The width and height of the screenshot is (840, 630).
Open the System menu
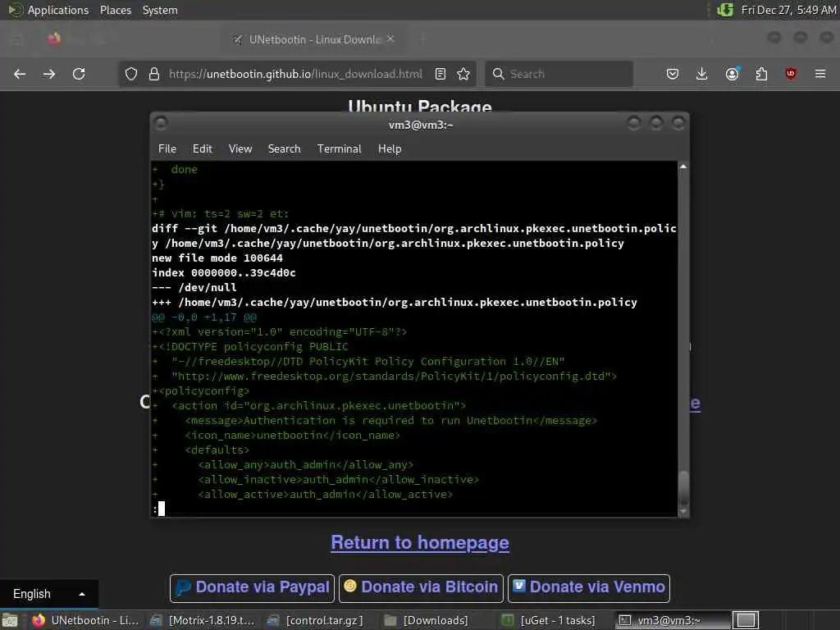click(x=160, y=10)
